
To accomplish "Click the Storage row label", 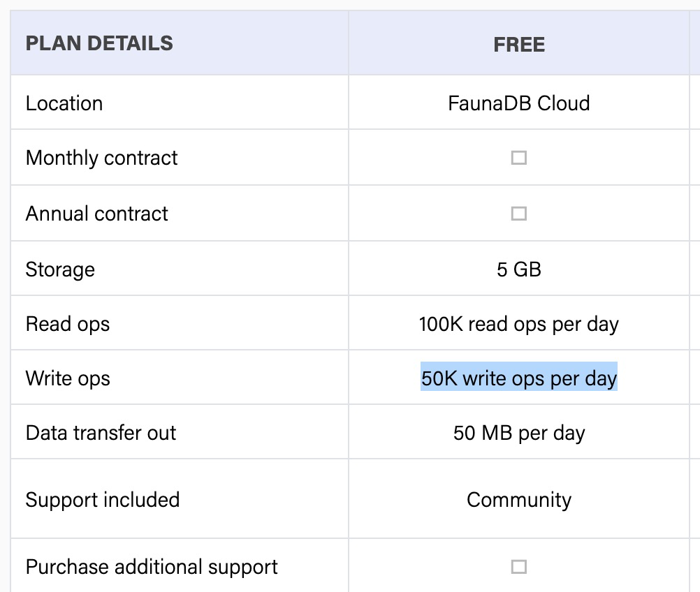I will [x=60, y=269].
